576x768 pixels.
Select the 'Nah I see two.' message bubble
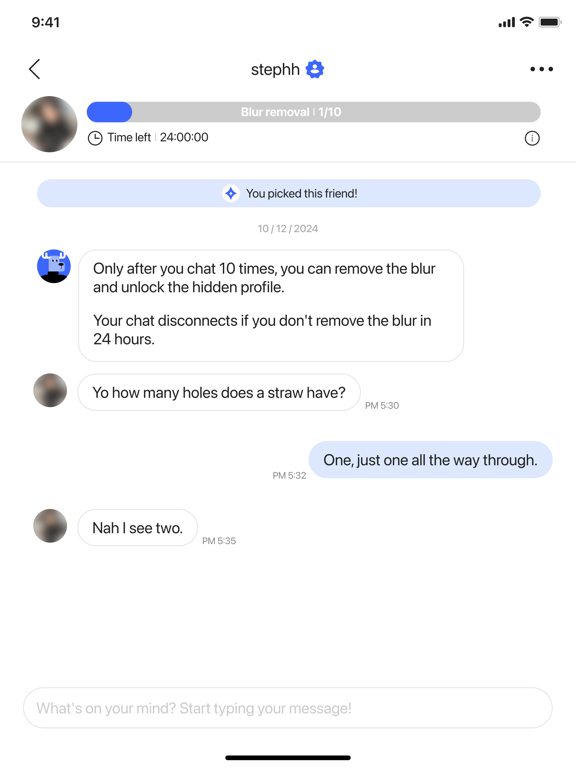tap(138, 528)
